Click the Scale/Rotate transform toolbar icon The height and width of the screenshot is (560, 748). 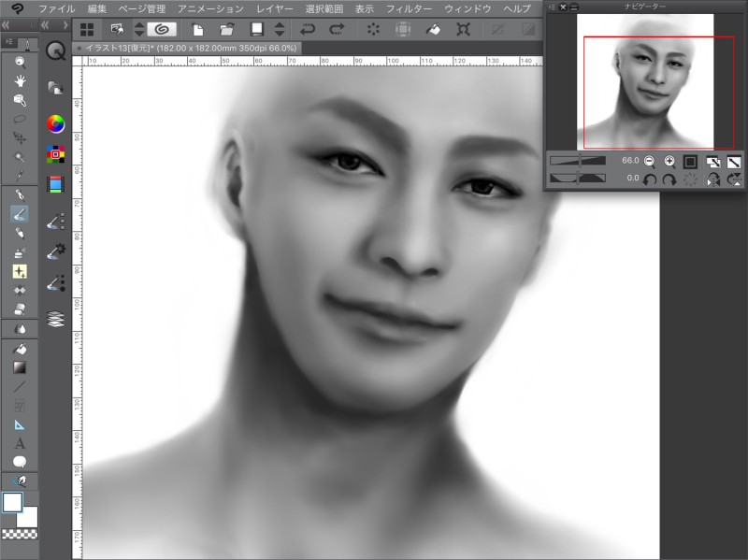pyautogui.click(x=463, y=30)
